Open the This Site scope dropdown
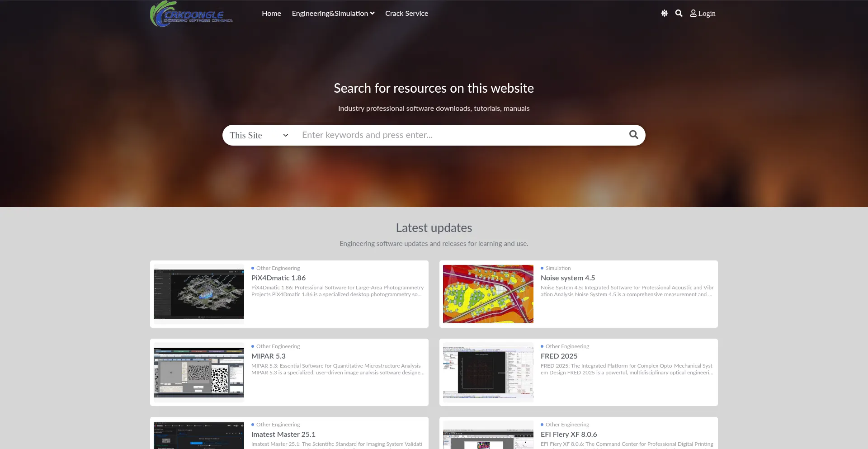868x449 pixels. (259, 135)
